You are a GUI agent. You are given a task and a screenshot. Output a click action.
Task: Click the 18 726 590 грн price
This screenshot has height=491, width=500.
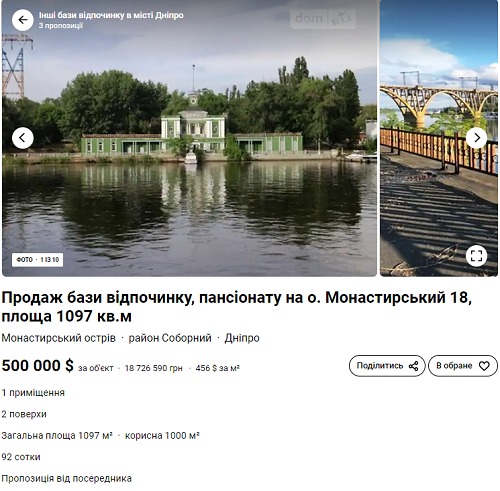tap(154, 368)
